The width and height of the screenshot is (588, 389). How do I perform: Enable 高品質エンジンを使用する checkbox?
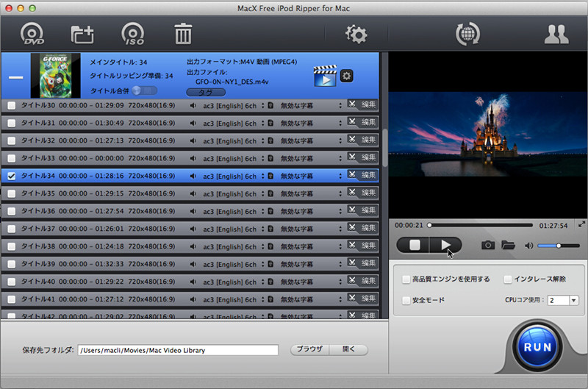(x=406, y=279)
